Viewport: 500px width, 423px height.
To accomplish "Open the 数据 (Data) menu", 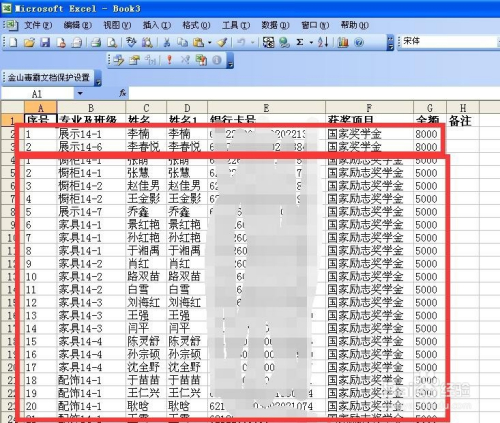I will pyautogui.click(x=275, y=25).
